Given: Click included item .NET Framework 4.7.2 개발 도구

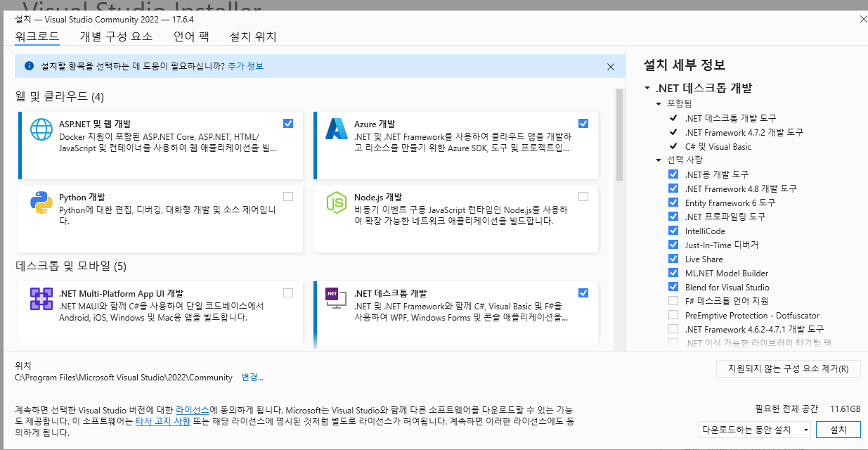Looking at the screenshot, I should [744, 132].
